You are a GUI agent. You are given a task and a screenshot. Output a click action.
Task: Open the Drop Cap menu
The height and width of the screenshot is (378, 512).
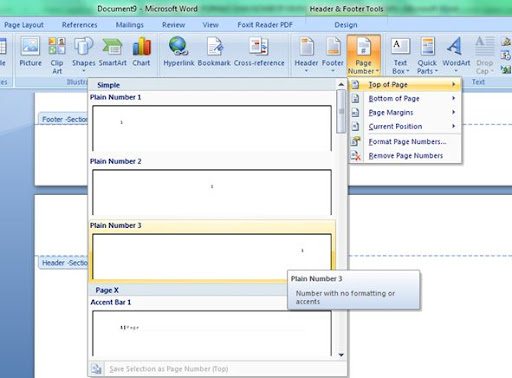point(484,56)
